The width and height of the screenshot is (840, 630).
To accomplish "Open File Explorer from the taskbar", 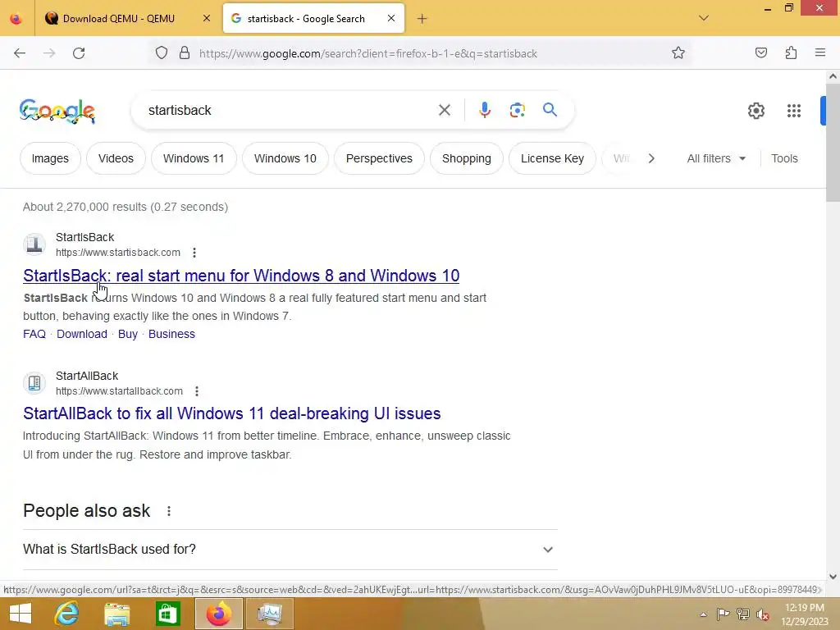I will click(116, 614).
